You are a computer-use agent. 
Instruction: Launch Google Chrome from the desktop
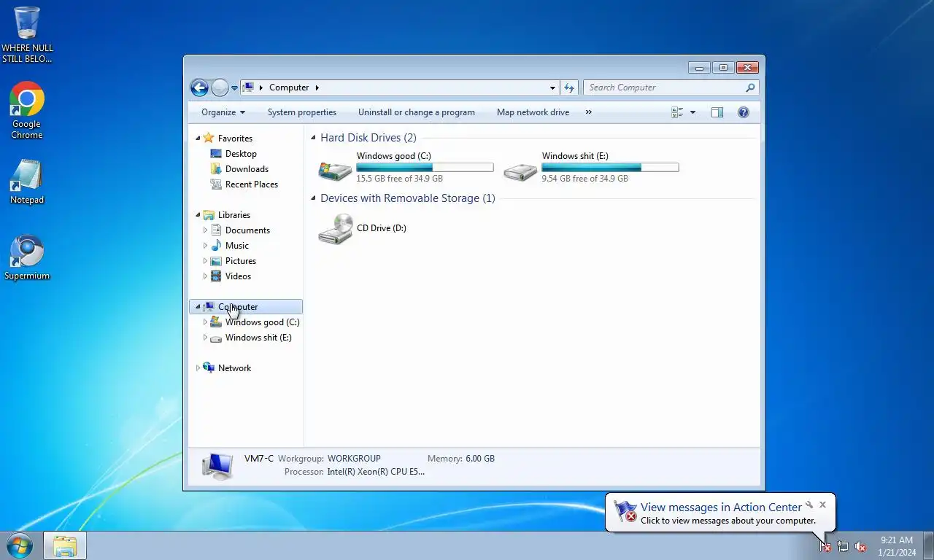click(x=27, y=110)
